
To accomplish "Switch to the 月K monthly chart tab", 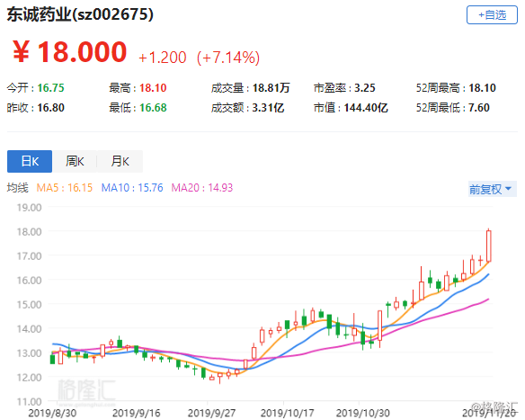I will (120, 162).
